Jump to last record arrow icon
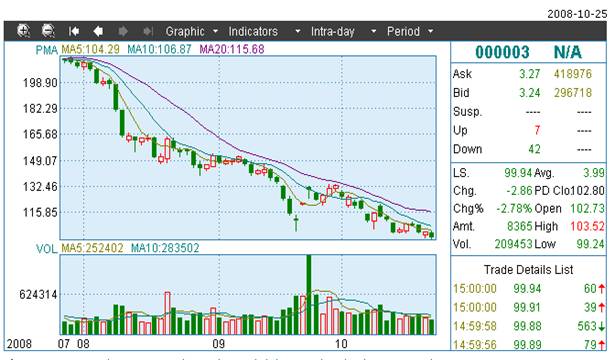 point(148,31)
